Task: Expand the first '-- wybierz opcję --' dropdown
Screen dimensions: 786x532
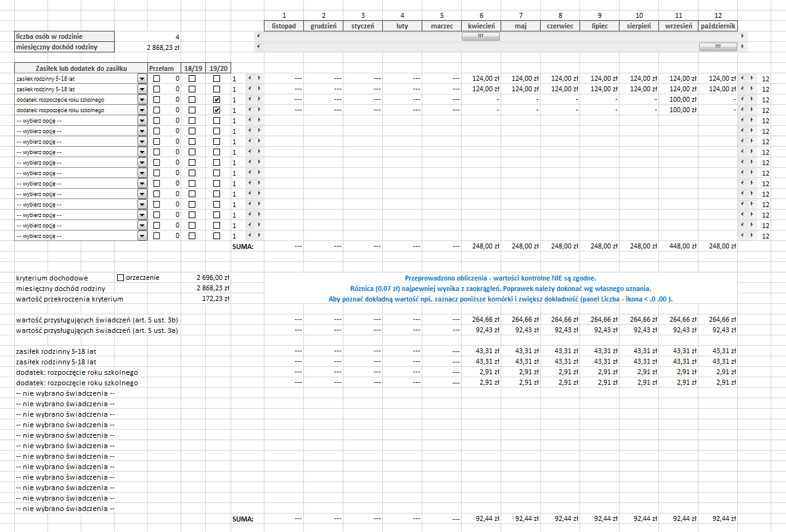Action: [142, 121]
